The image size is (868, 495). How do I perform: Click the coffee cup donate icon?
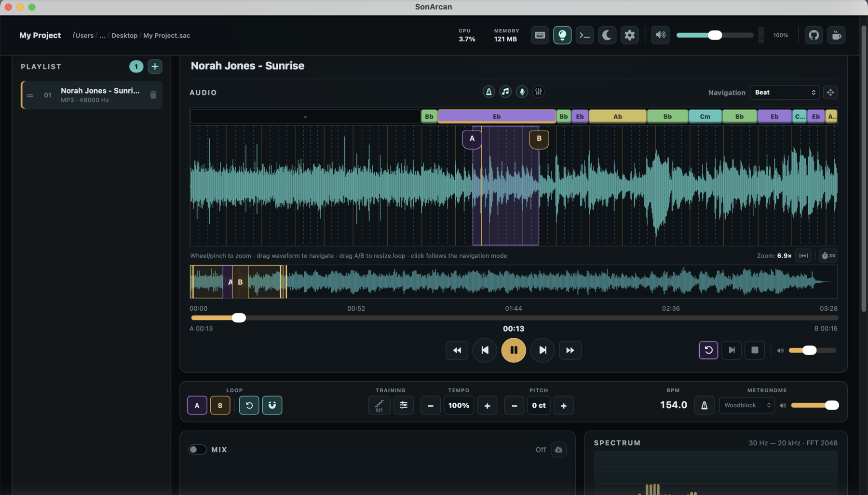coord(837,35)
